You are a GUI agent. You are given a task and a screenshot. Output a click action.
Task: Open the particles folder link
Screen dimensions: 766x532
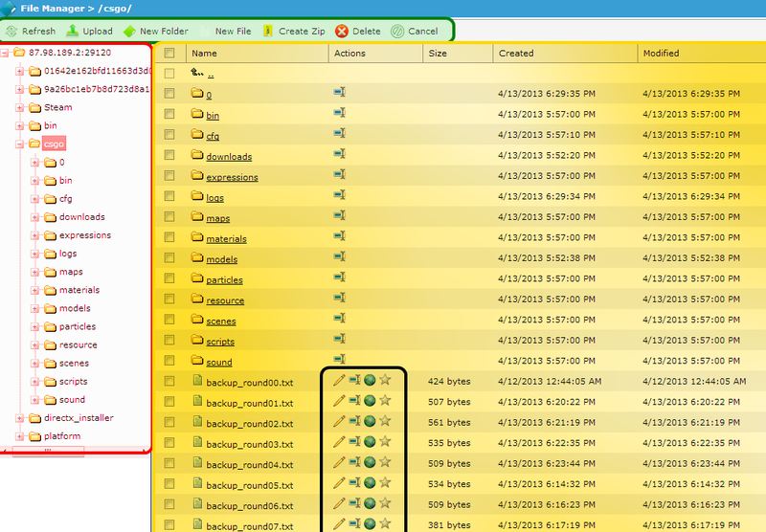224,280
